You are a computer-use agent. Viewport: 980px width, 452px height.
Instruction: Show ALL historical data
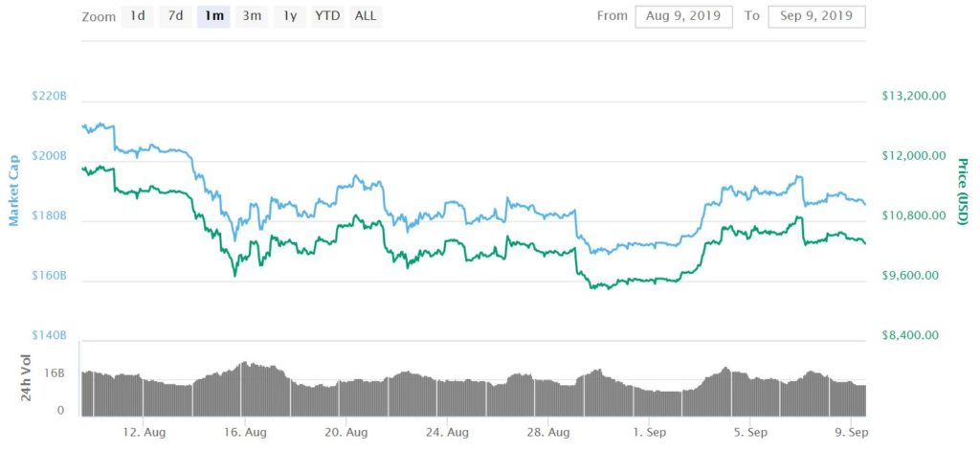click(366, 16)
